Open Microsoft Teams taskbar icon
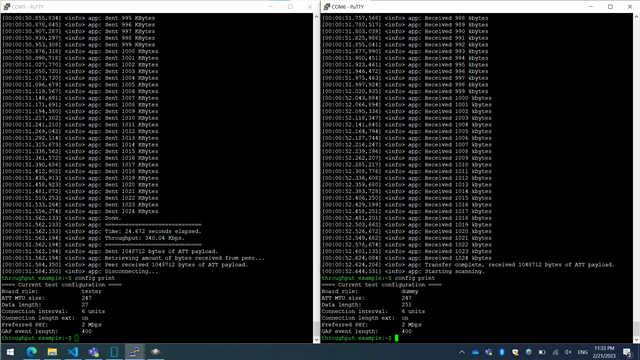The height and width of the screenshot is (360, 640). (93, 352)
